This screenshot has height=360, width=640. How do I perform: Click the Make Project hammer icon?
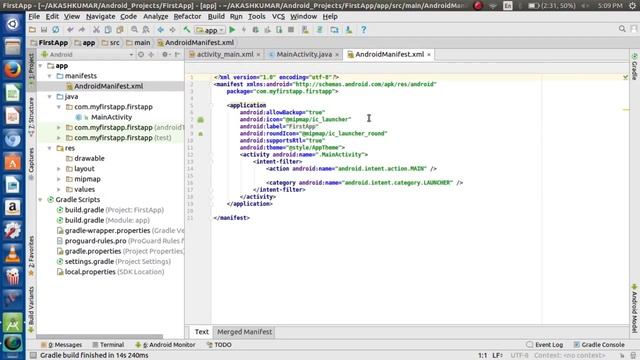click(x=187, y=29)
